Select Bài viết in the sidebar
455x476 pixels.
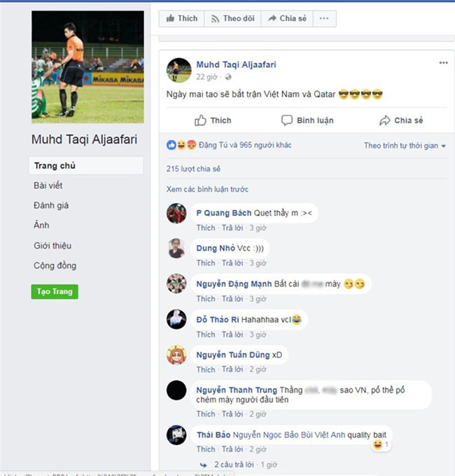(48, 185)
